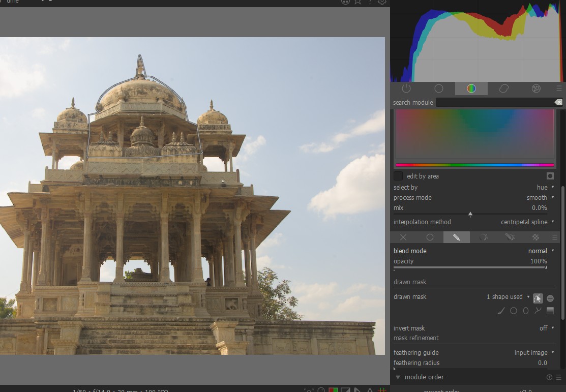Enable the edit by area checkbox
Image resolution: width=566 pixels, height=392 pixels.
[398, 176]
